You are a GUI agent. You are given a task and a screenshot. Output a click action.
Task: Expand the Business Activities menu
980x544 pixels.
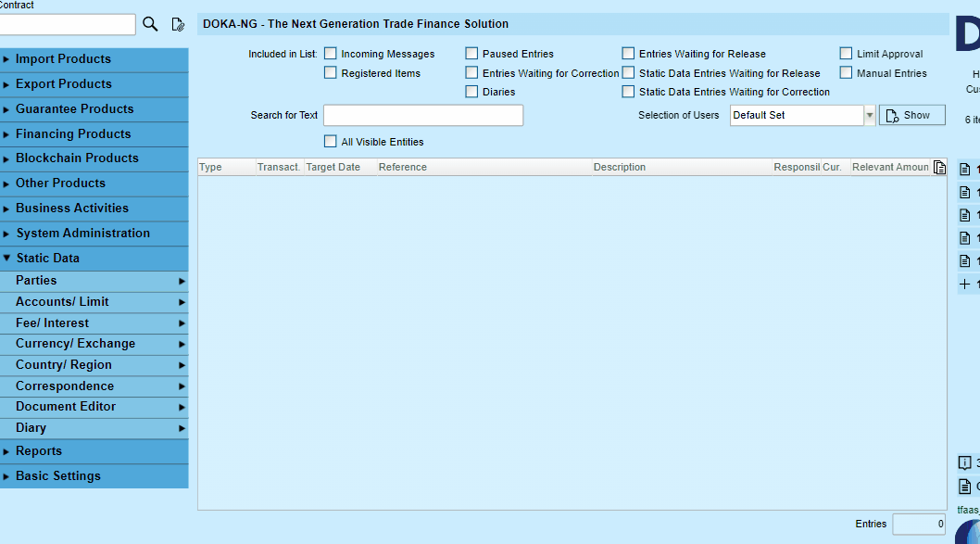[x=94, y=209]
